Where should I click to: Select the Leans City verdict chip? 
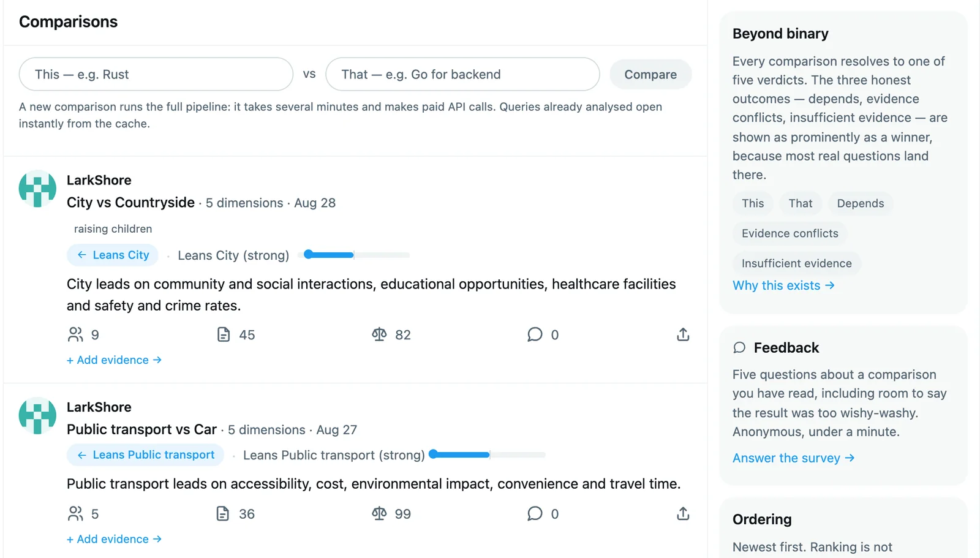tap(113, 255)
